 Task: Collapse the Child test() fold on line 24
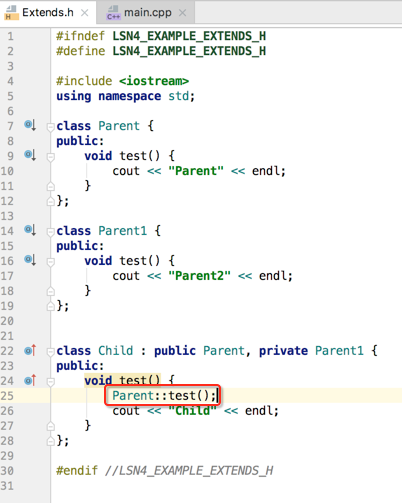click(x=51, y=381)
